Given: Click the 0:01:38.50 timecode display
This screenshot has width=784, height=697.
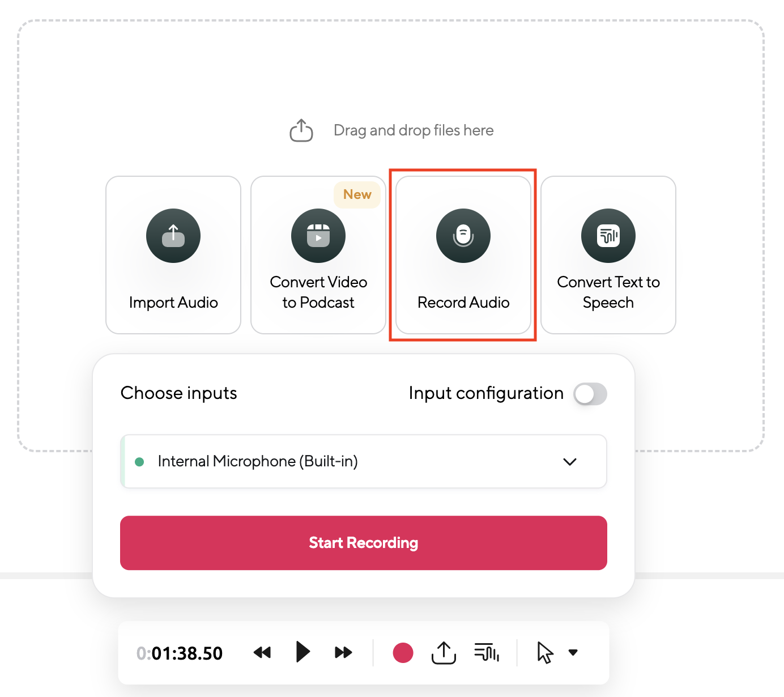Looking at the screenshot, I should [x=180, y=653].
